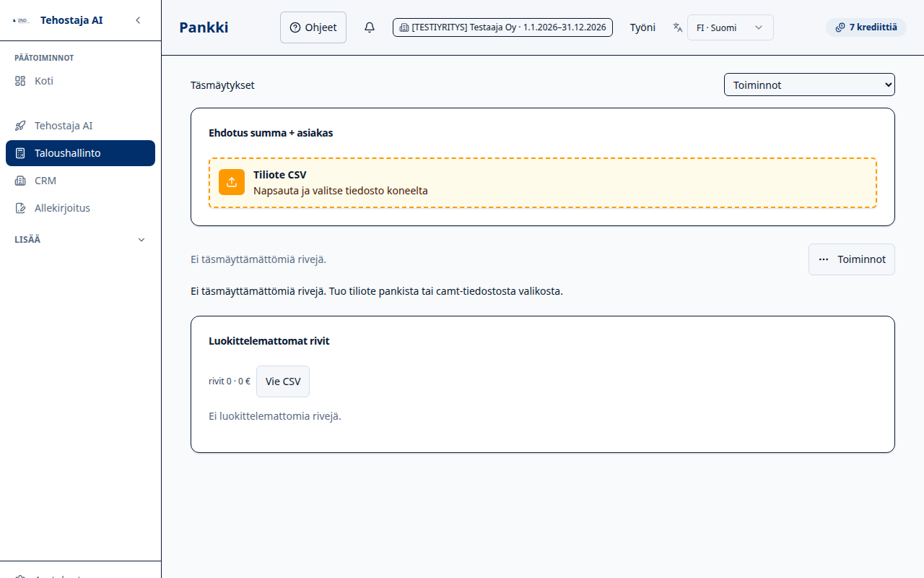
Task: Open the FI · Suomi language dropdown
Action: [x=731, y=27]
